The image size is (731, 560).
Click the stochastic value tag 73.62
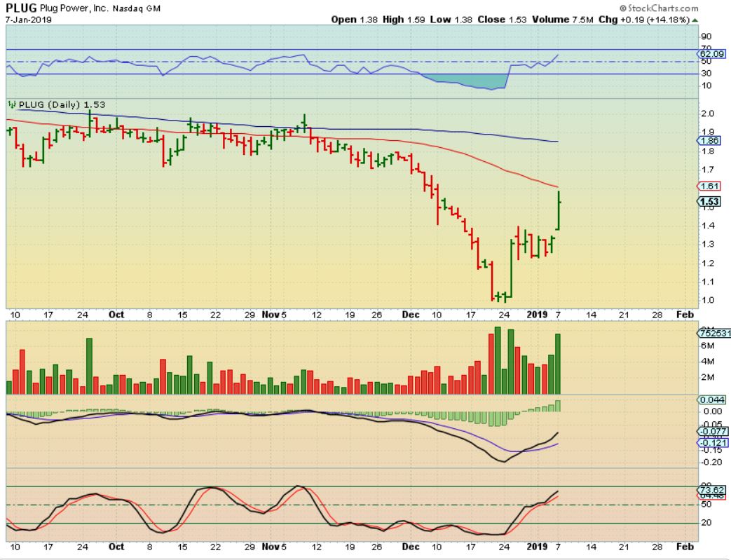pos(712,490)
